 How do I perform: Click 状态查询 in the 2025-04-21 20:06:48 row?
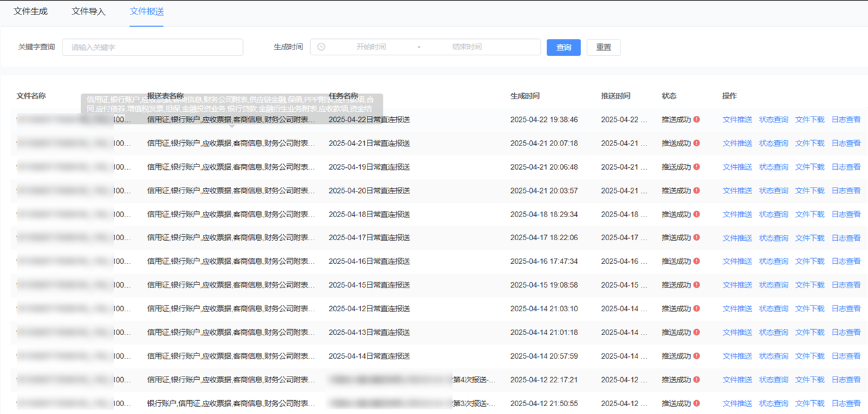click(774, 167)
